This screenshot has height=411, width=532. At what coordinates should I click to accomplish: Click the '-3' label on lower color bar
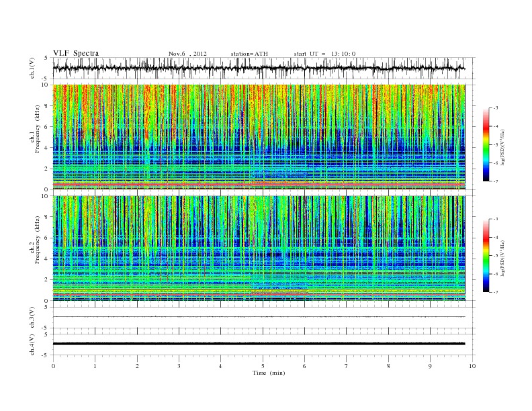[x=496, y=219]
